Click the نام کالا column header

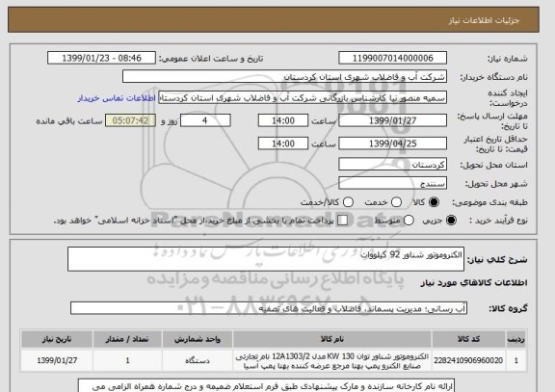[x=332, y=339]
